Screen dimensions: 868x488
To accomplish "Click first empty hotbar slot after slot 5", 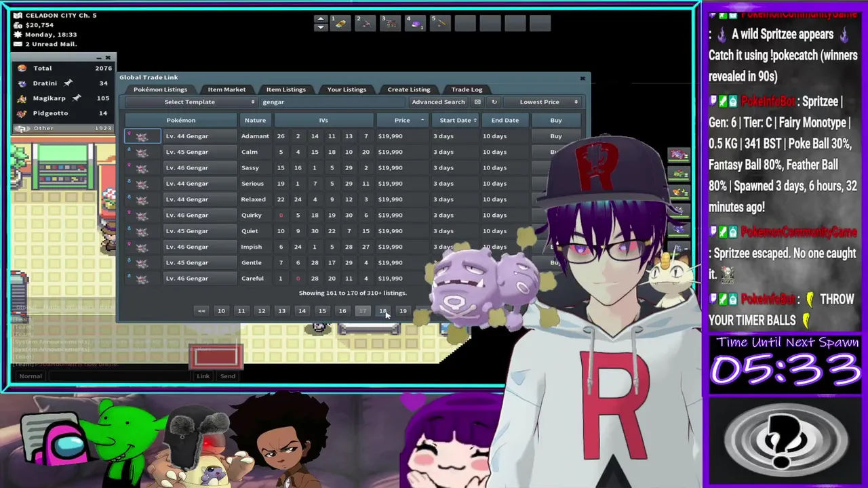I will pyautogui.click(x=465, y=23).
